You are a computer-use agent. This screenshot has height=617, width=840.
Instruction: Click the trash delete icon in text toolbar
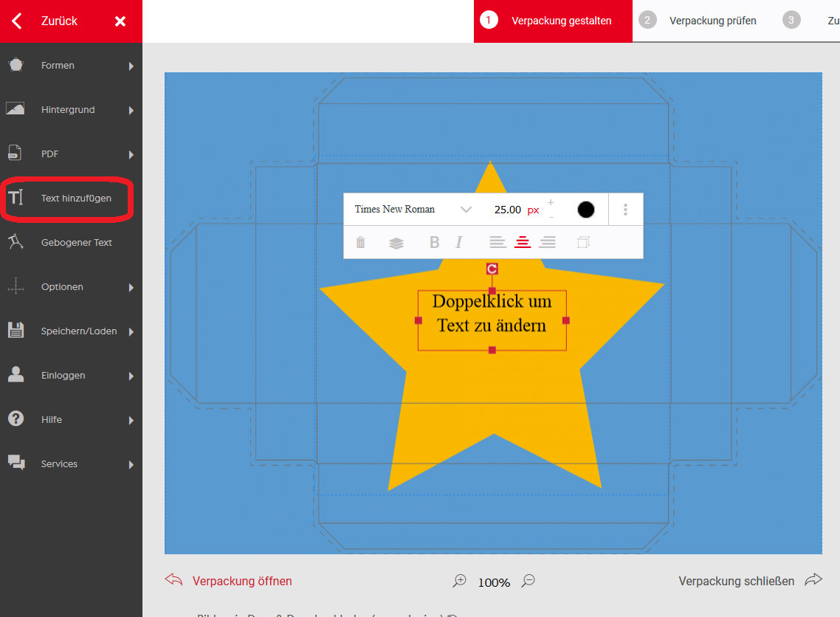click(x=360, y=242)
